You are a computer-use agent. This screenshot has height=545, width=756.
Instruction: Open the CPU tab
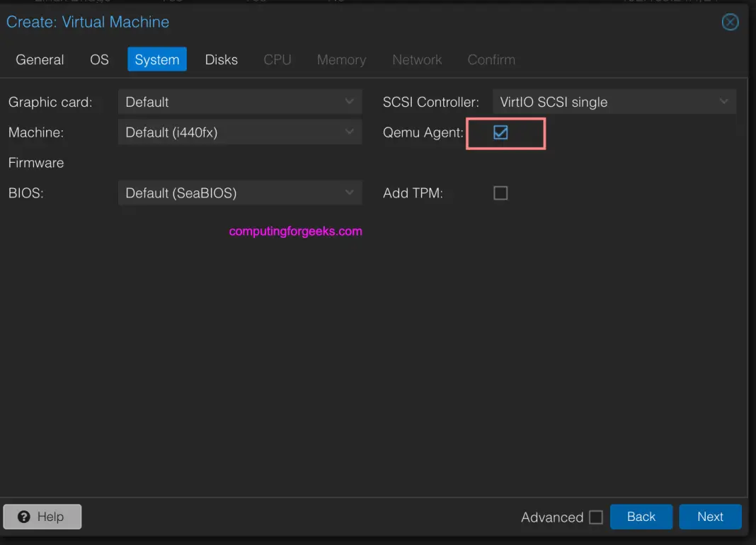(x=277, y=59)
